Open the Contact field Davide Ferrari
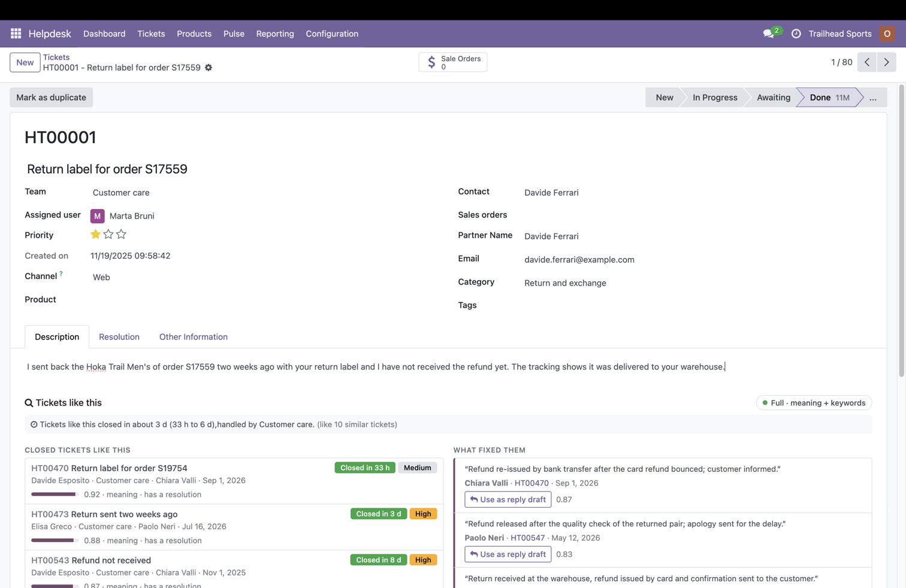This screenshot has height=588, width=906. click(x=697, y=193)
